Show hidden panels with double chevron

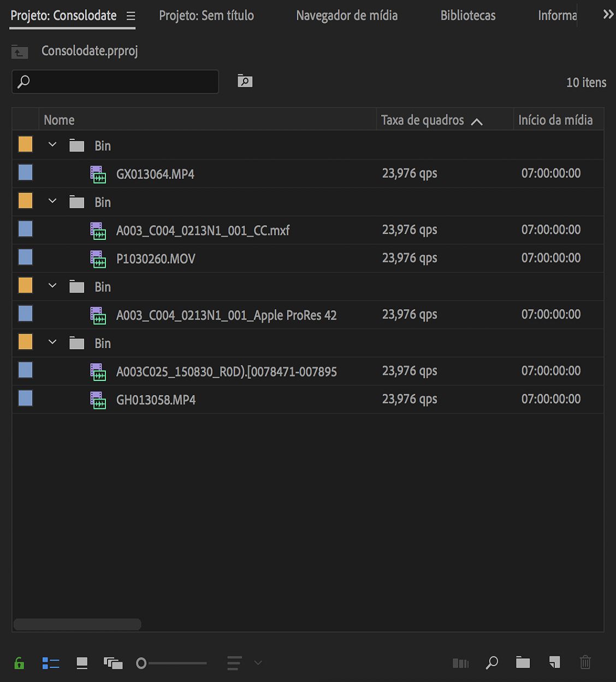coord(608,15)
